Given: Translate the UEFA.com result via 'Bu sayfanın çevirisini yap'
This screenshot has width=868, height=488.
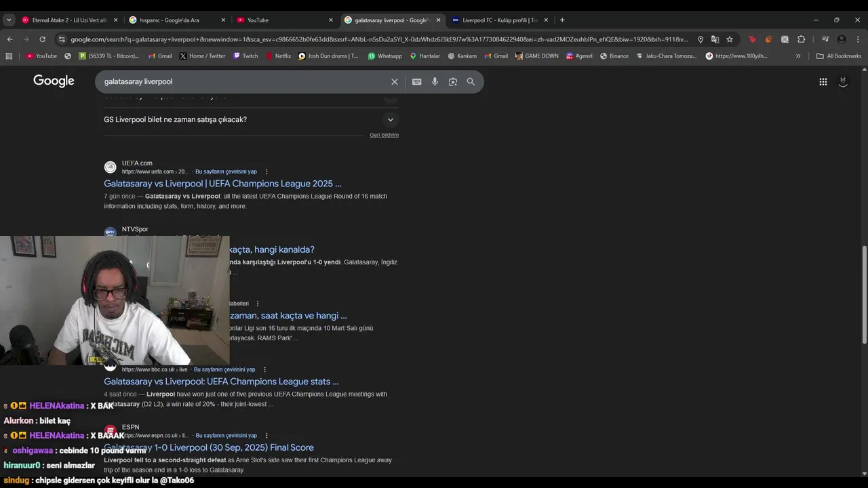Looking at the screenshot, I should (226, 171).
